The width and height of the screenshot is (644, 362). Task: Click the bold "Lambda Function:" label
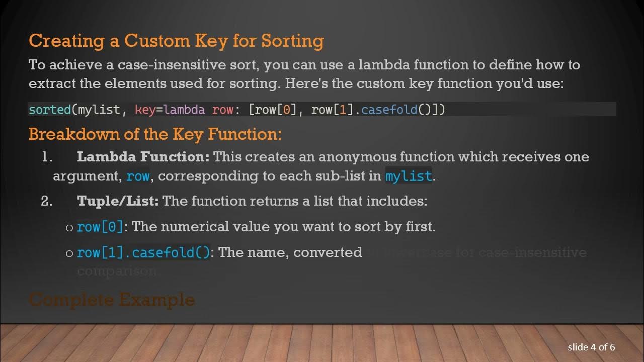[143, 157]
